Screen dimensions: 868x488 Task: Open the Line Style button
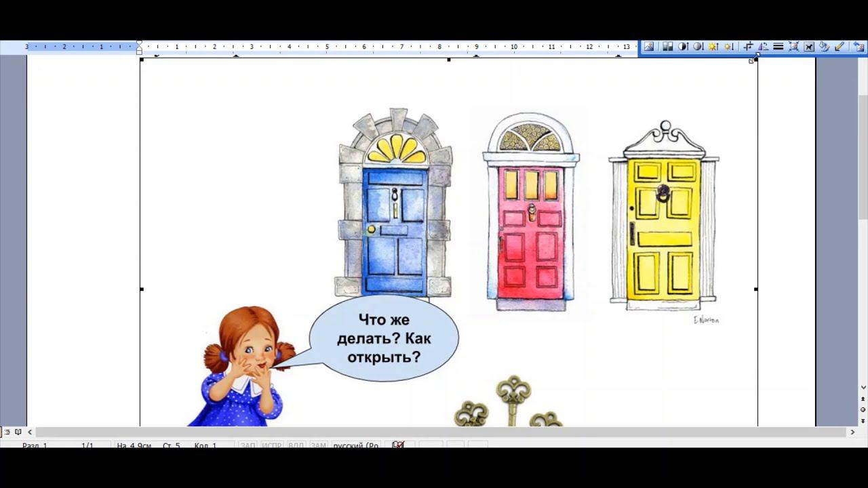pos(778,47)
